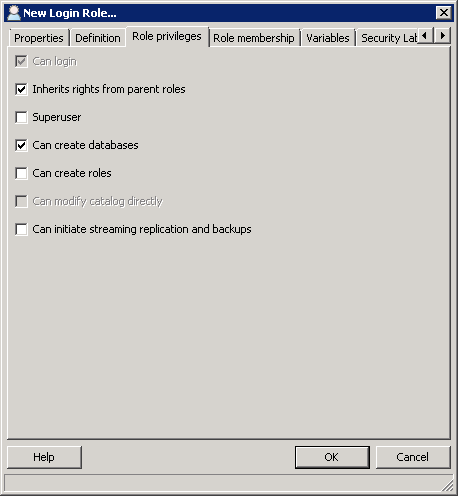
Task: Uncheck Inherits rights from parent roles
Action: click(21, 89)
